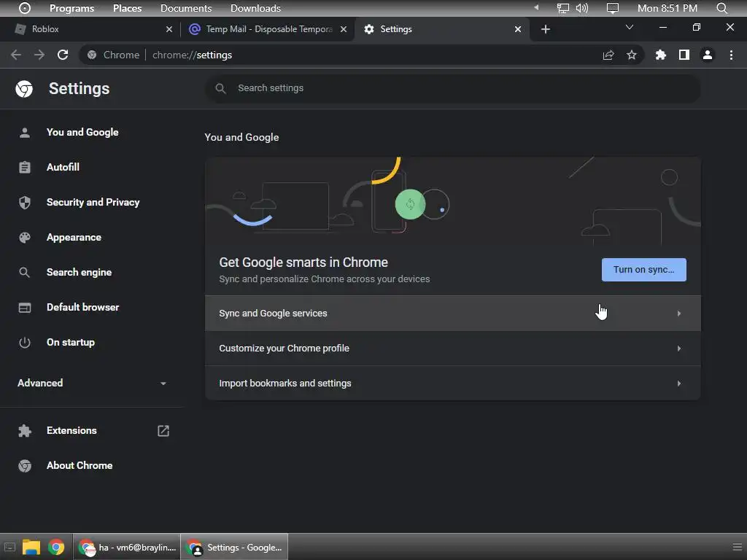Image resolution: width=747 pixels, height=560 pixels.
Task: Select the Settings tab
Action: point(442,29)
